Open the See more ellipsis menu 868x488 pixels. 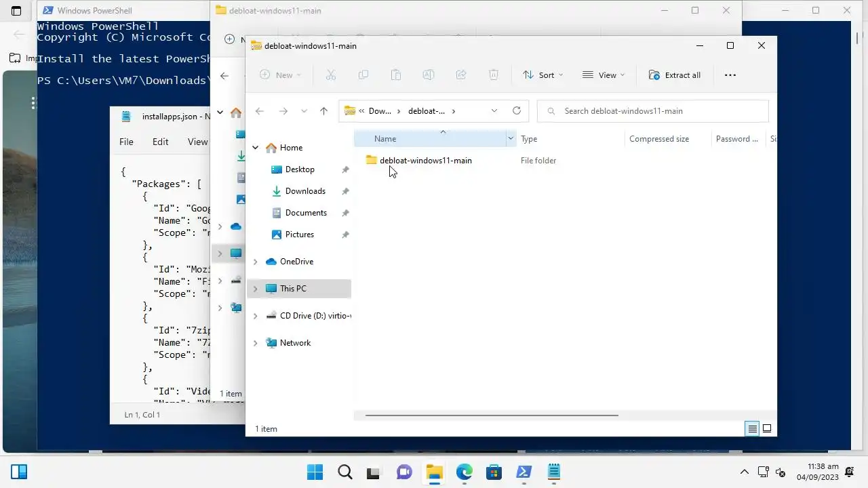click(730, 75)
